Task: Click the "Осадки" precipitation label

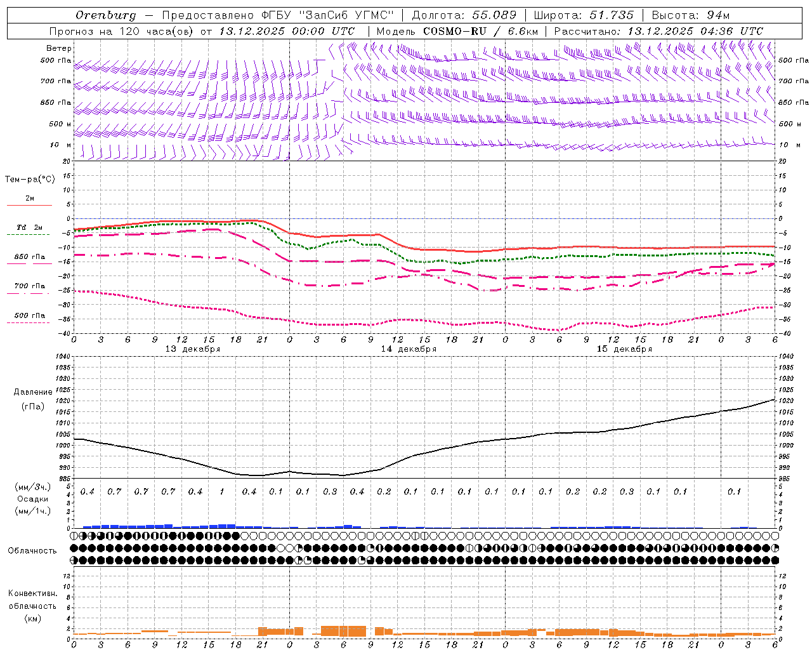Action: pos(34,499)
